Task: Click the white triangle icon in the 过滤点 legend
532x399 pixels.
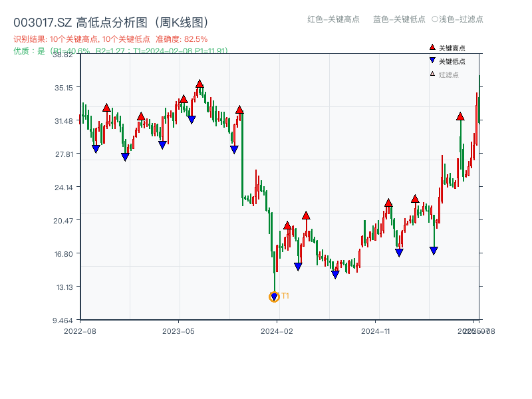Action: click(x=432, y=74)
